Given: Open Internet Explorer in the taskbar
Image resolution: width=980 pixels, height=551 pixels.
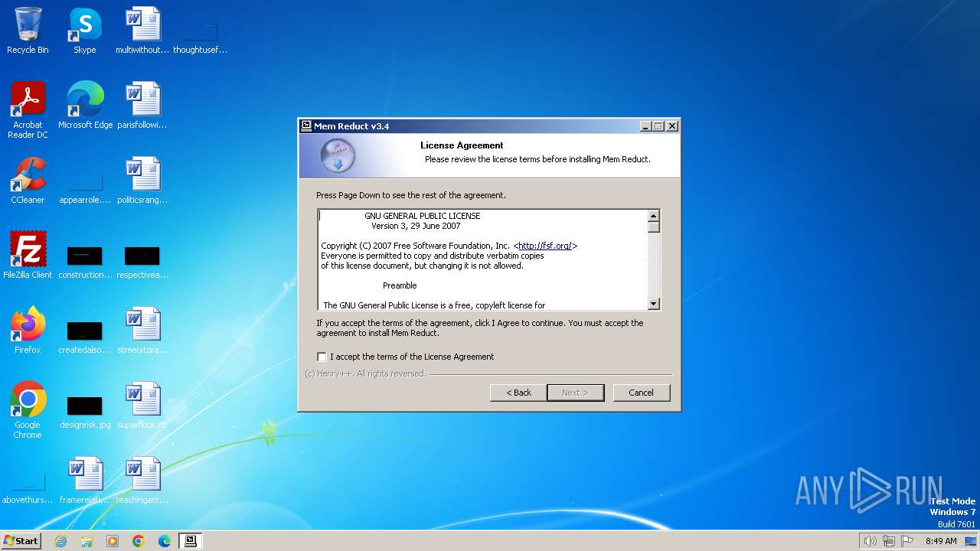Looking at the screenshot, I should point(60,541).
